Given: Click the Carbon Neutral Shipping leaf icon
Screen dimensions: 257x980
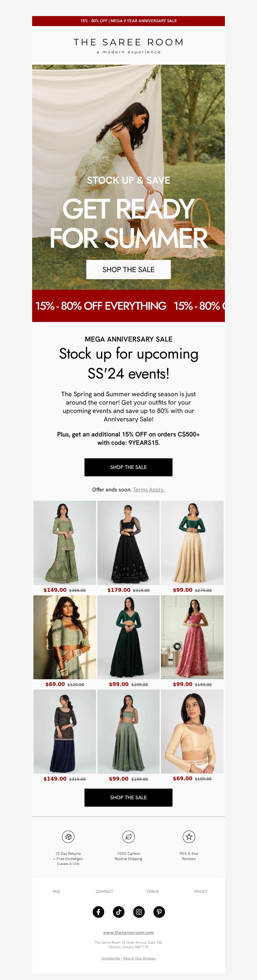Looking at the screenshot, I should coord(128,837).
